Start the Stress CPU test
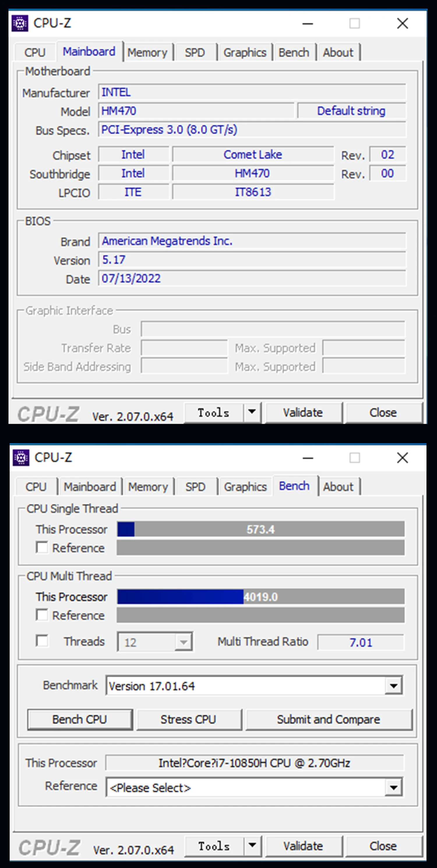 [x=188, y=719]
